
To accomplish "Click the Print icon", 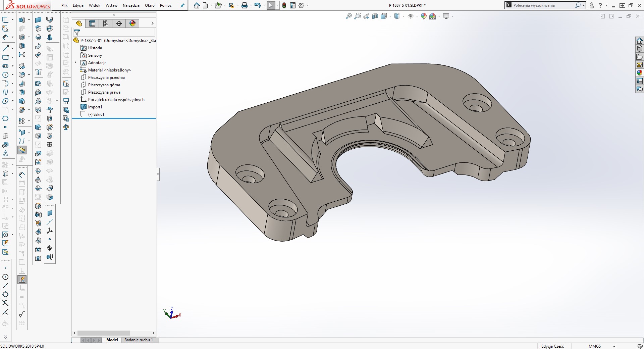I will click(245, 5).
